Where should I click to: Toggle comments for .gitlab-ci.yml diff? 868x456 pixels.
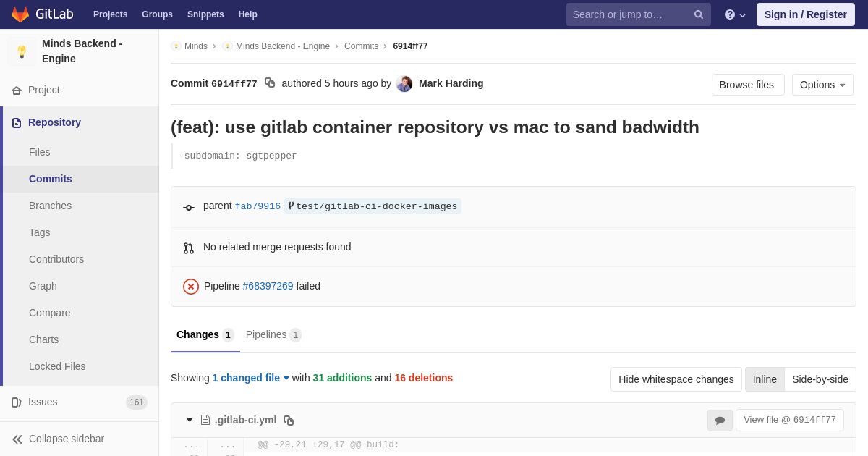click(x=720, y=421)
